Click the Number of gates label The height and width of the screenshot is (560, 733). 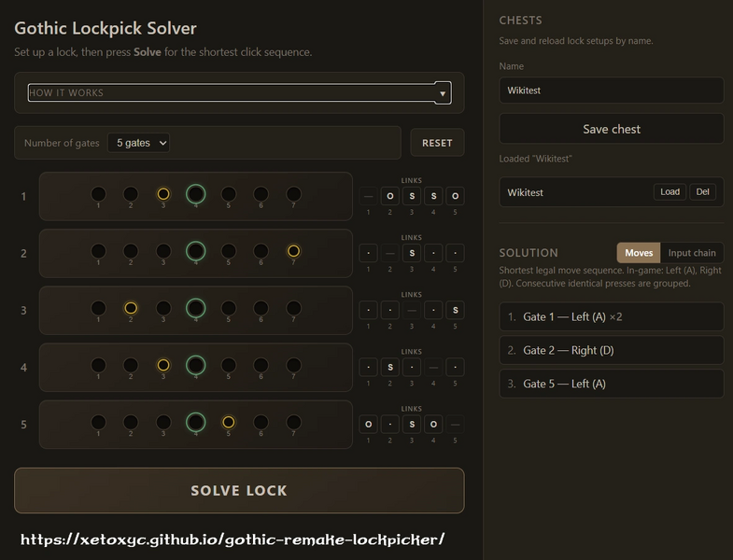[x=62, y=143]
